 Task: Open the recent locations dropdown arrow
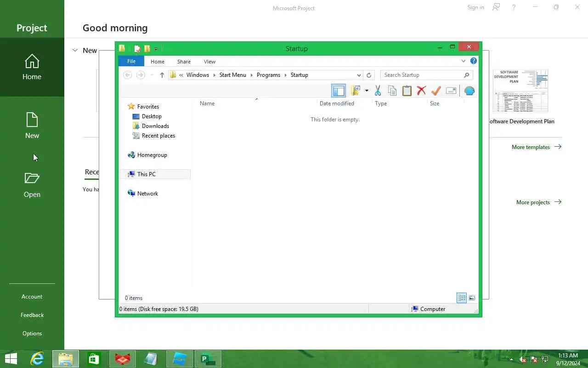(152, 75)
